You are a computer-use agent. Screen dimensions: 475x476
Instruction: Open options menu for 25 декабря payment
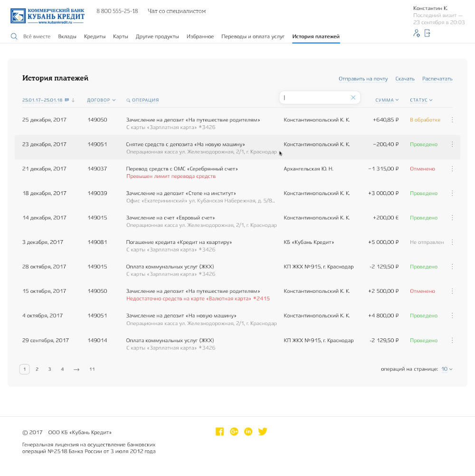pos(452,120)
